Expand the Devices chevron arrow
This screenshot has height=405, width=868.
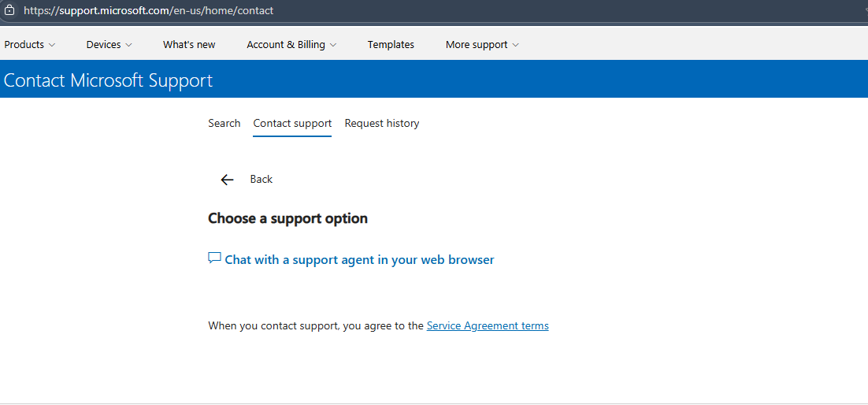(128, 45)
